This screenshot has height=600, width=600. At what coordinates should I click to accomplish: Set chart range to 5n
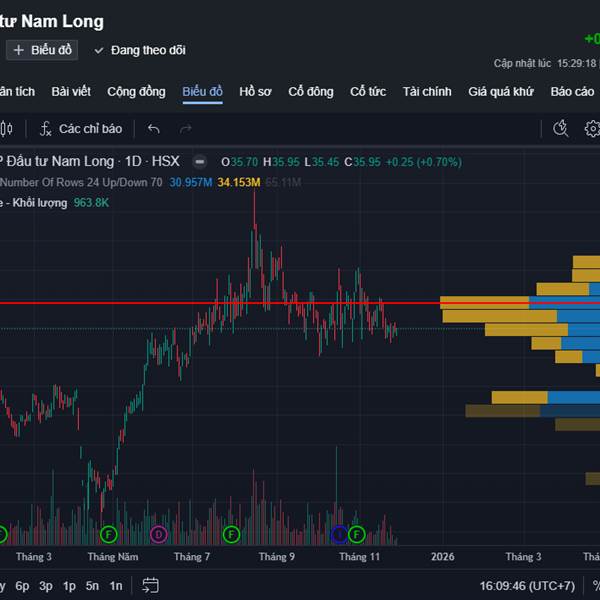click(92, 586)
